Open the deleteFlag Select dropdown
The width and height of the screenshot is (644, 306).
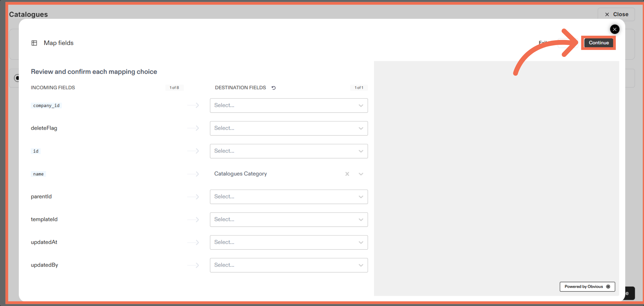[x=288, y=128]
